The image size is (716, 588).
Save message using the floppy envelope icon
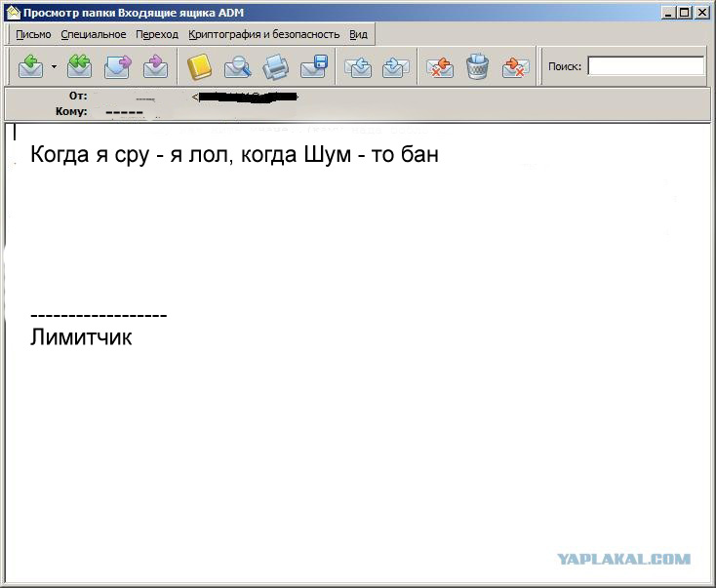(x=314, y=66)
